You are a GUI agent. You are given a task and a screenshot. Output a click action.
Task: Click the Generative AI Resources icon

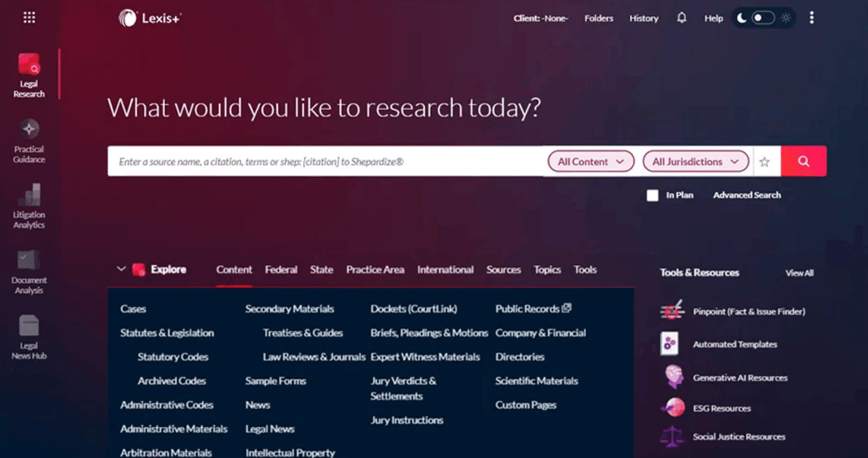673,377
